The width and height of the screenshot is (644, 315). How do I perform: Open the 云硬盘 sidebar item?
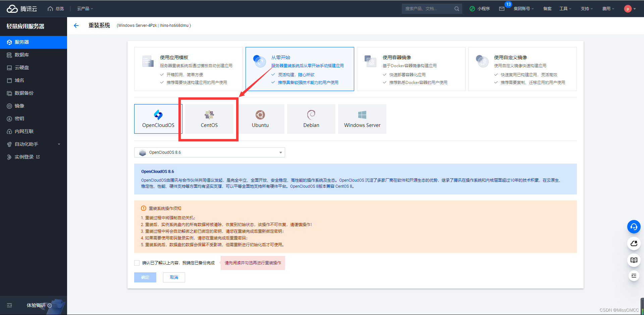point(34,68)
